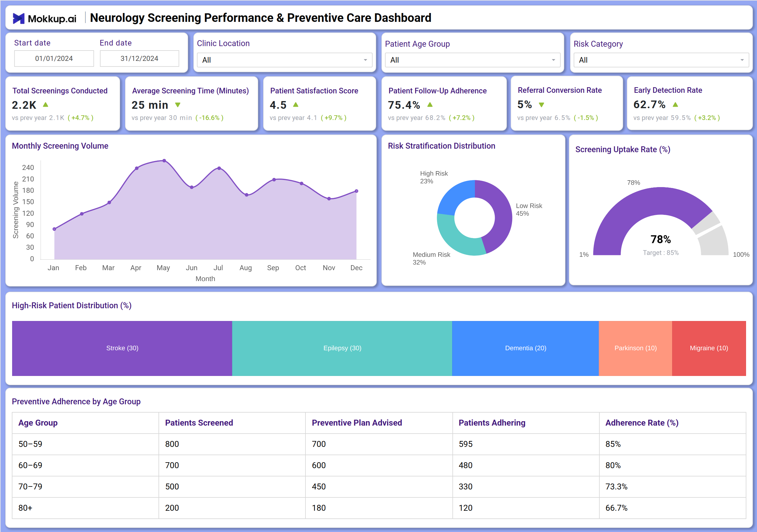This screenshot has width=757, height=532.
Task: Click the up arrow beside 2.2K screenings
Action: point(46,105)
